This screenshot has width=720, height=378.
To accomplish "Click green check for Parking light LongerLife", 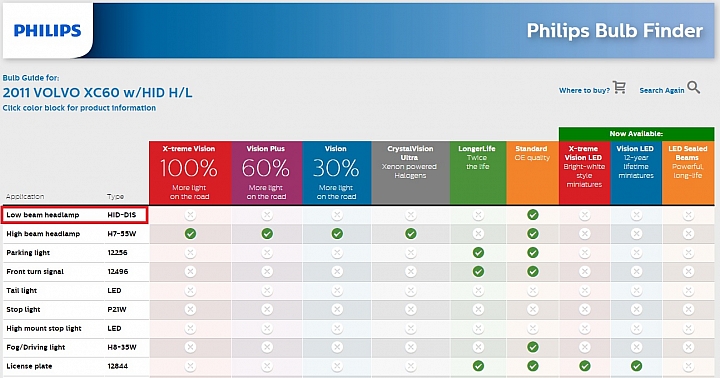I will point(478,253).
